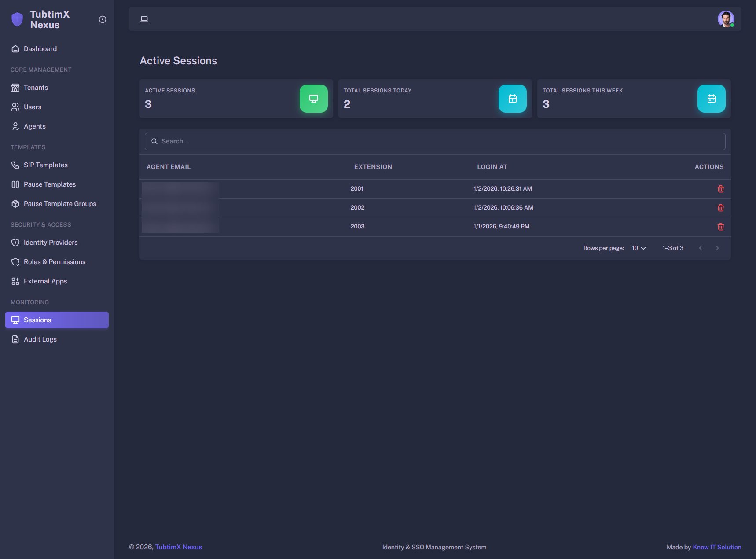
Task: Open the Audit Logs page
Action: pyautogui.click(x=40, y=339)
